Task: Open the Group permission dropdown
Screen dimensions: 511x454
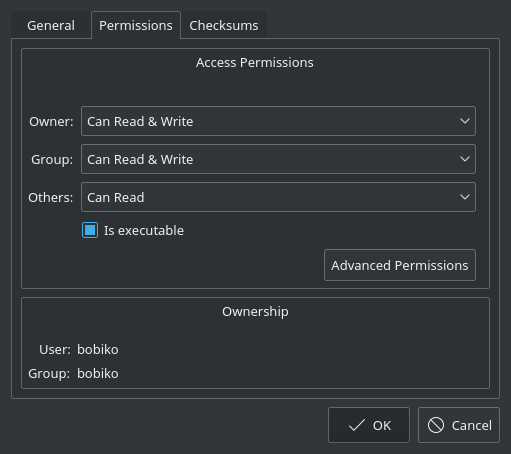Action: [x=278, y=159]
